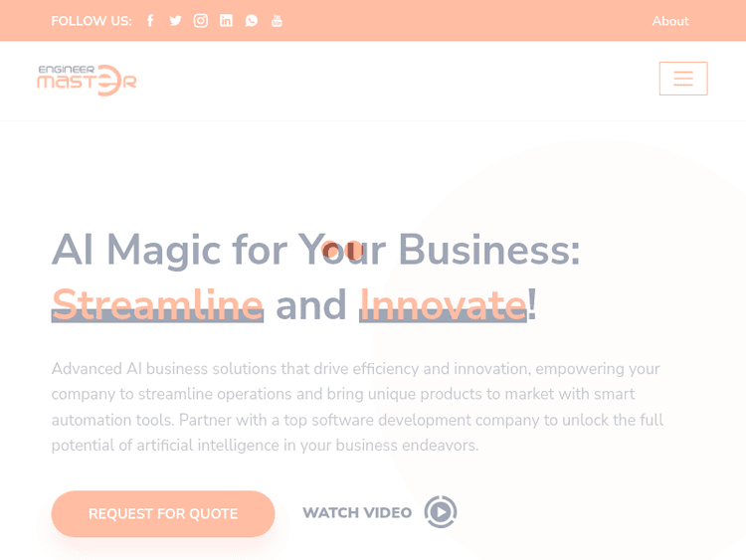Viewport: 746px width, 560px height.
Task: Click the Watch Video text link
Action: click(357, 512)
